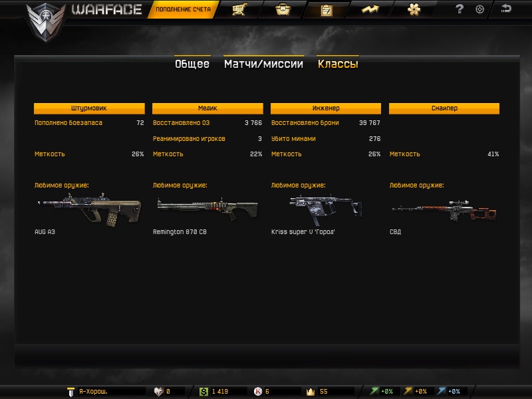The width and height of the screenshot is (532, 399).
Task: Open help question mark icon
Action: point(459,9)
